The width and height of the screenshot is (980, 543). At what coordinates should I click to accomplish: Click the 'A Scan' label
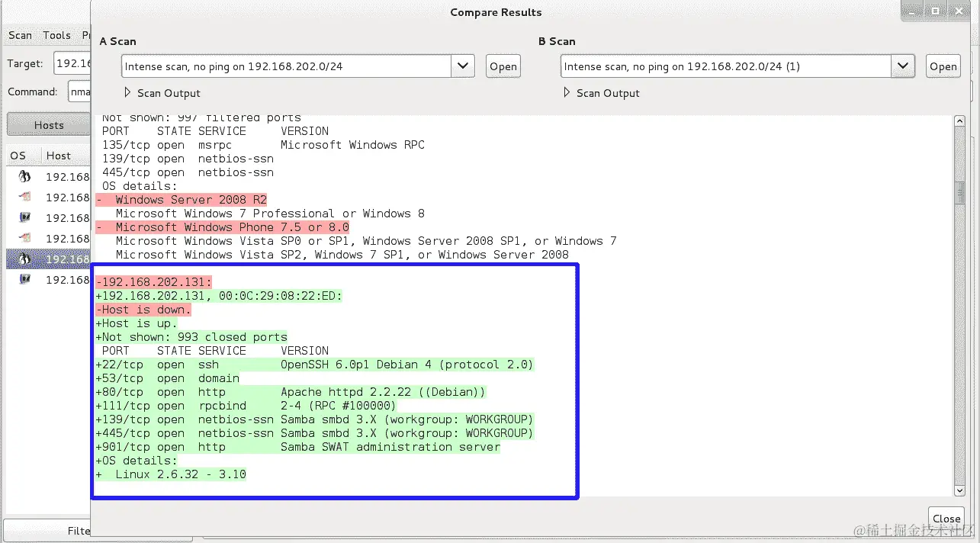118,41
